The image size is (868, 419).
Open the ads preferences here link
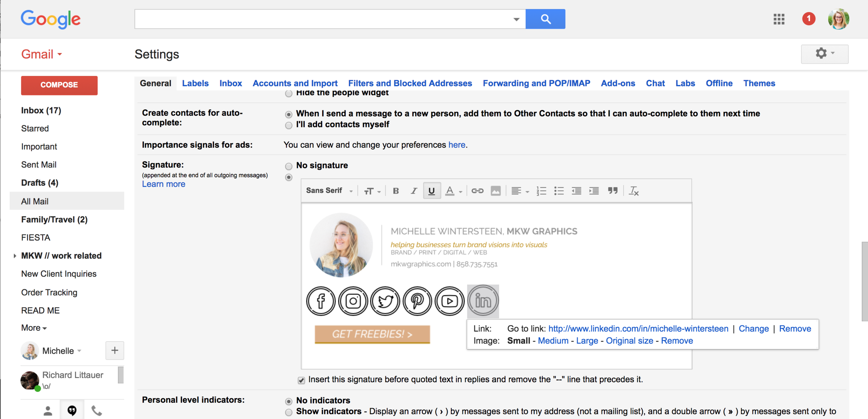[457, 145]
